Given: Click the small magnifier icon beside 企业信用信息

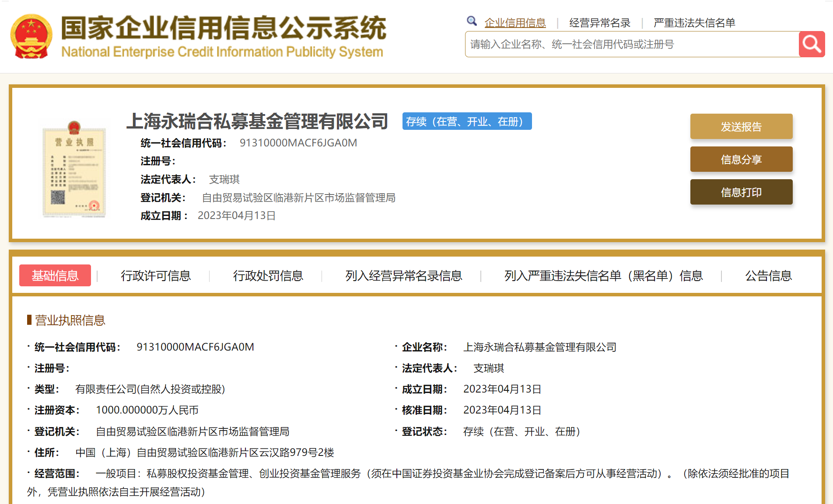Looking at the screenshot, I should pos(472,21).
